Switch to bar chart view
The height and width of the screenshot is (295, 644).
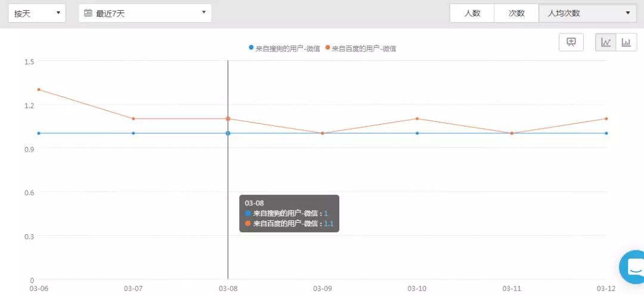click(x=626, y=42)
